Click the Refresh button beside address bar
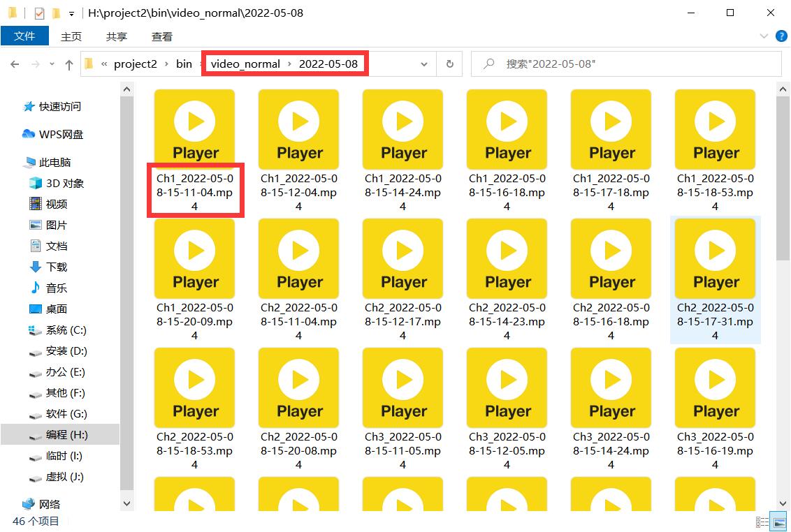The image size is (791, 532). tap(449, 64)
